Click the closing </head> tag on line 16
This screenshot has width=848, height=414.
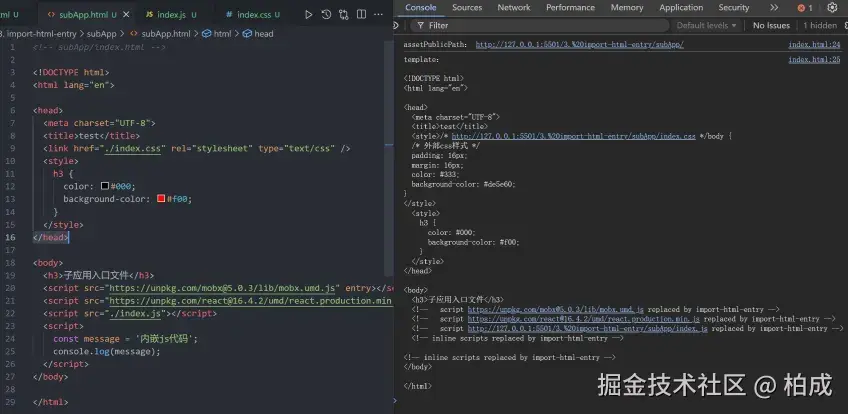pyautogui.click(x=51, y=237)
